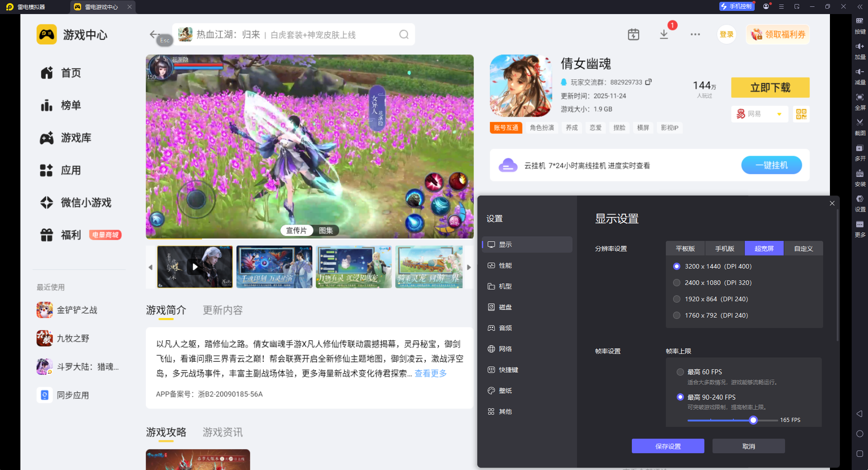
Task: Open the 网易 channel dropdown
Action: pyautogui.click(x=760, y=114)
